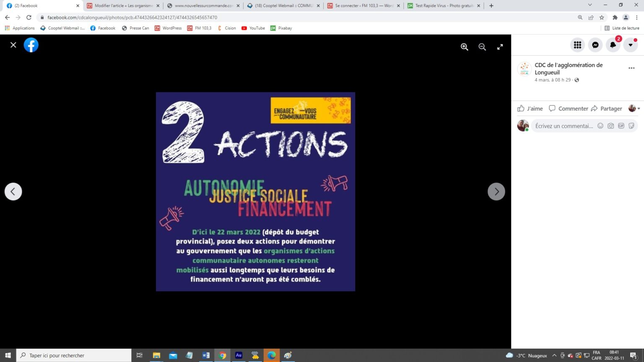Show the next photo
Image resolution: width=644 pixels, height=362 pixels.
(x=496, y=191)
